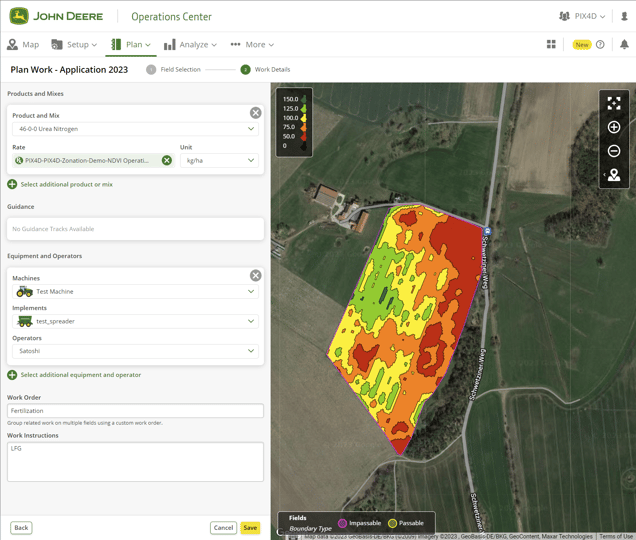636x540 pixels.
Task: Expand the Operators dropdown showing Satoshi
Action: coord(134,351)
